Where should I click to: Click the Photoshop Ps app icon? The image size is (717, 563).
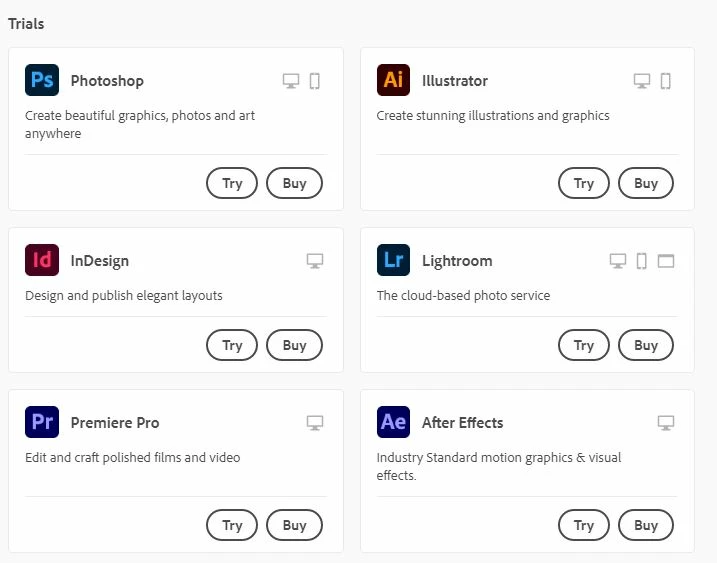point(42,80)
